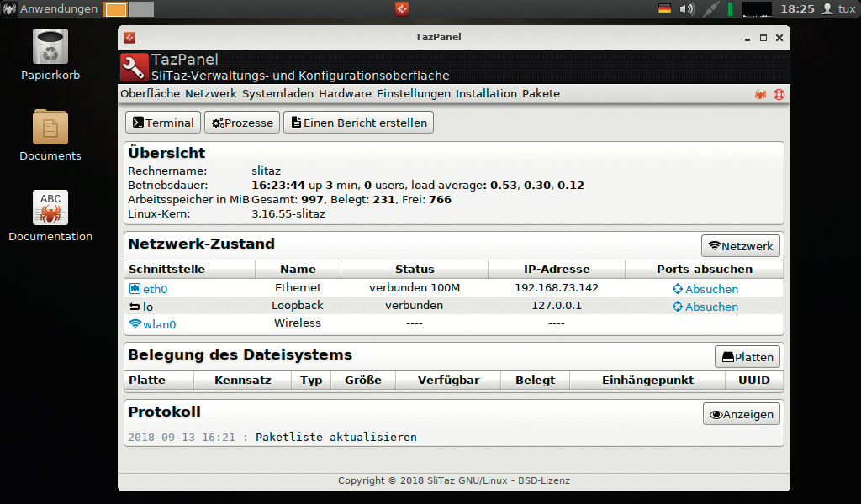Click the IP address 192.168.73.142
Viewport: 861px width, 504px height.
coord(557,288)
